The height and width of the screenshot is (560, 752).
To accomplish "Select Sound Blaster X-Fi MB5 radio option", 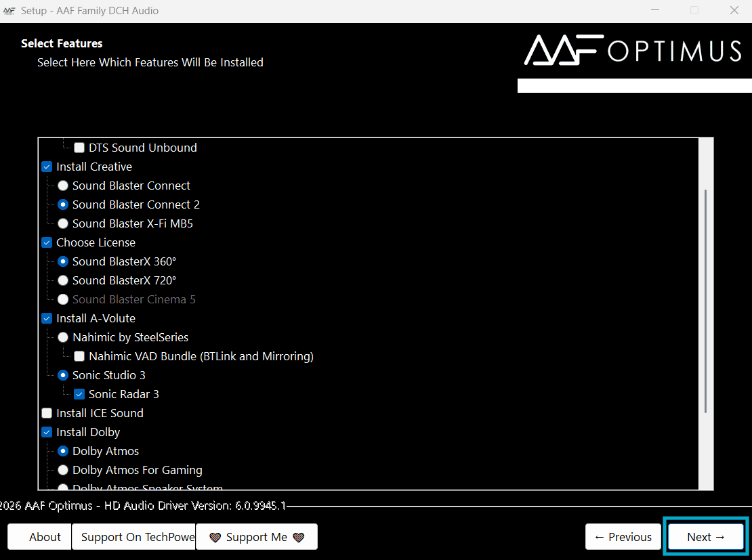I will pos(63,223).
